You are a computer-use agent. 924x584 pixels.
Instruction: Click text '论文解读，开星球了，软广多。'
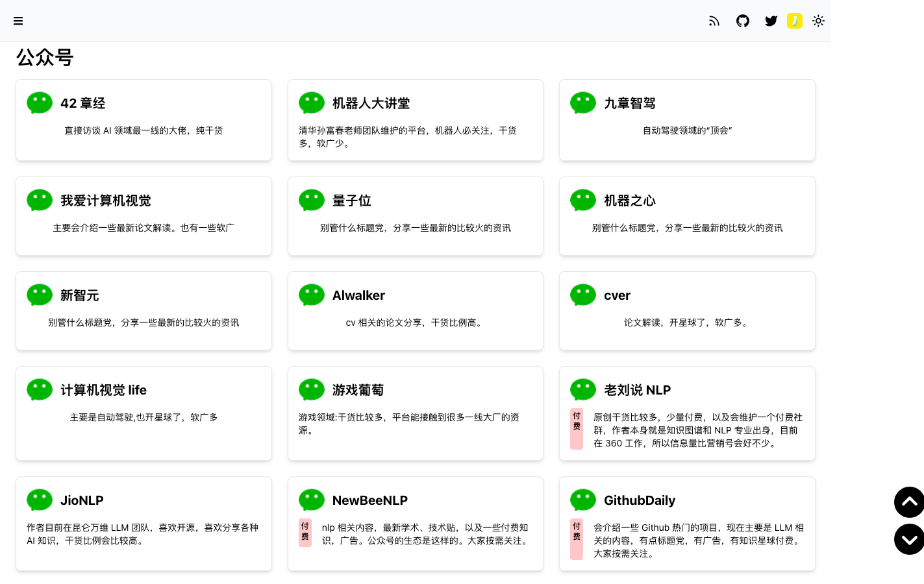pos(687,322)
